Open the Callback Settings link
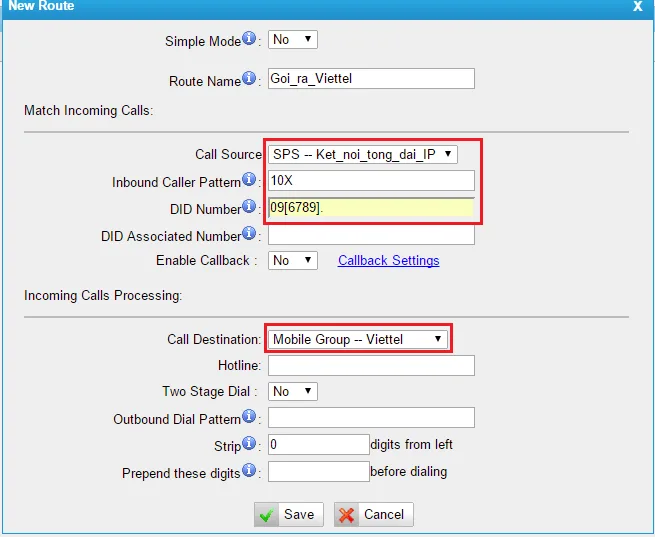This screenshot has width=655, height=537. click(388, 260)
